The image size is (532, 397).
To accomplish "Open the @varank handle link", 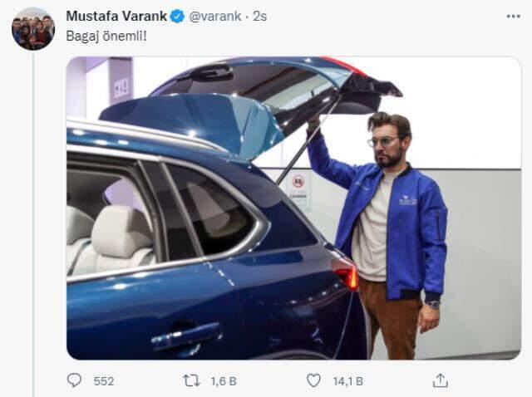I will click(216, 17).
